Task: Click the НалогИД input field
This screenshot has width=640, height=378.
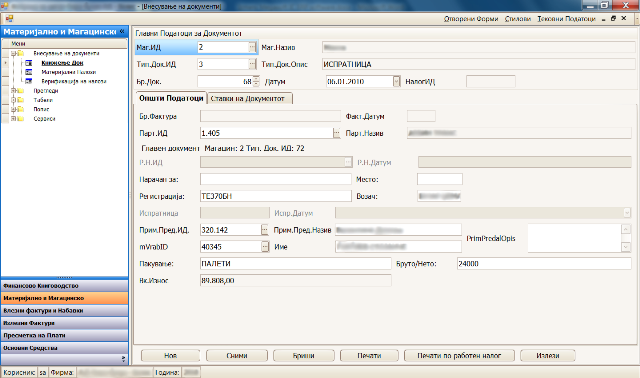Action: 491,81
